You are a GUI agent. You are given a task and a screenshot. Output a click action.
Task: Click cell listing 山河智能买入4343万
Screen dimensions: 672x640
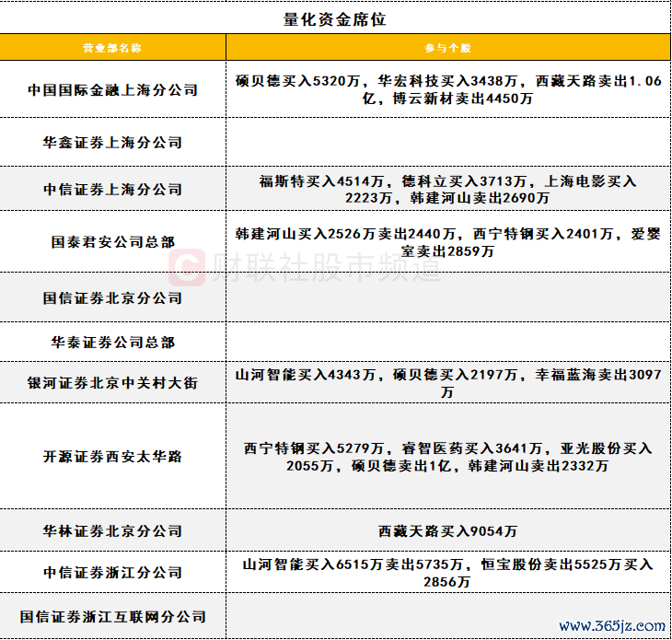coord(448,382)
